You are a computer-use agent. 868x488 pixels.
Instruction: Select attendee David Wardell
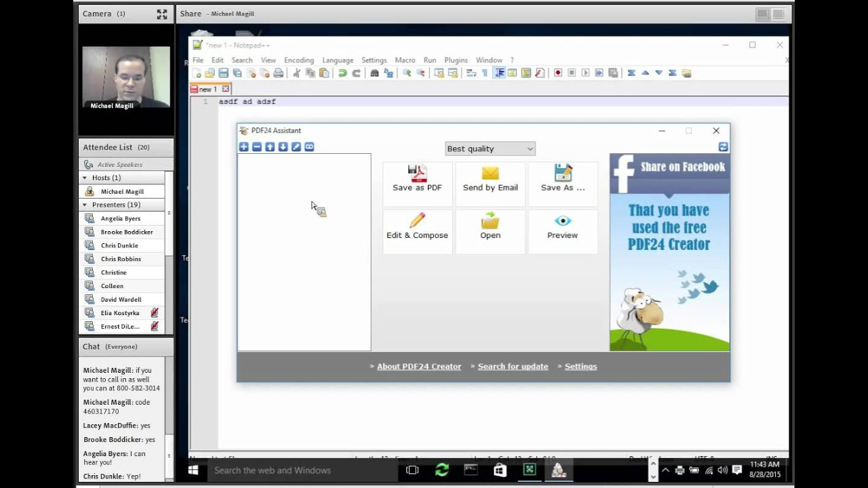[x=122, y=300]
